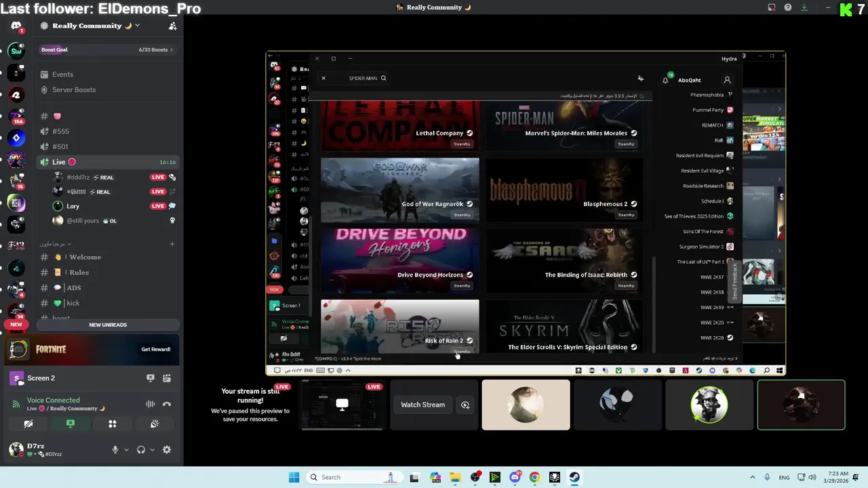The image size is (868, 488).
Task: Click the Watch Stream button
Action: [x=422, y=405]
